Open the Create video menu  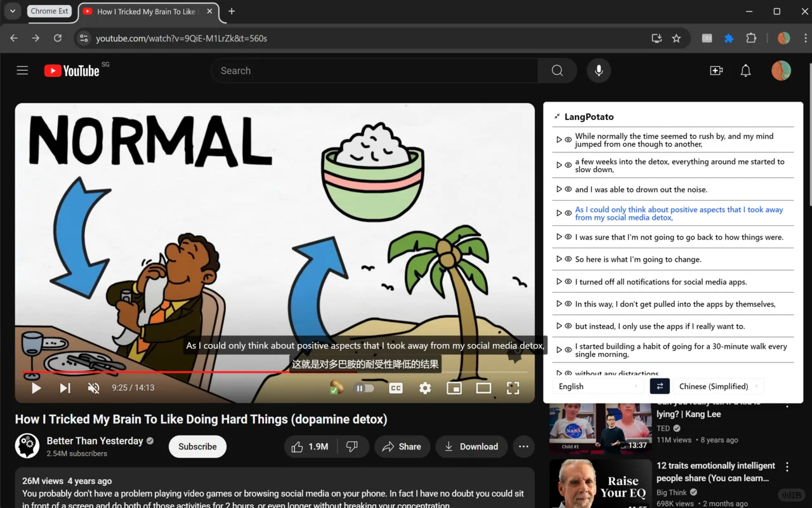point(716,70)
